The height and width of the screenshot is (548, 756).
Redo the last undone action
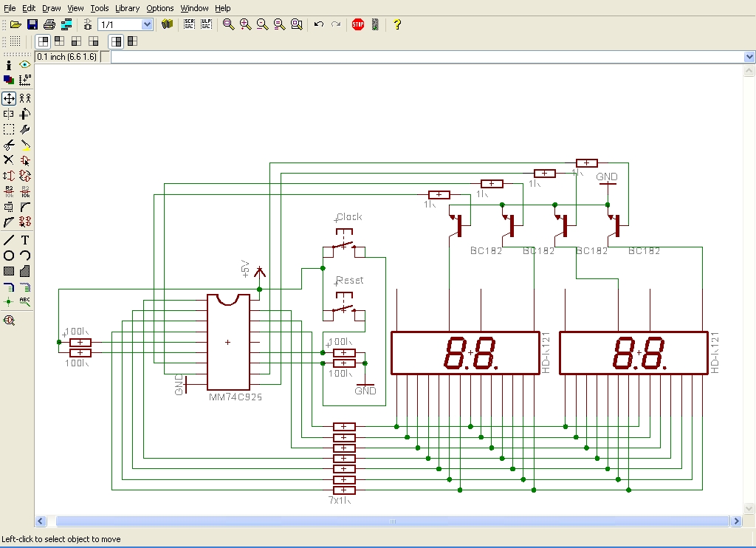point(336,24)
